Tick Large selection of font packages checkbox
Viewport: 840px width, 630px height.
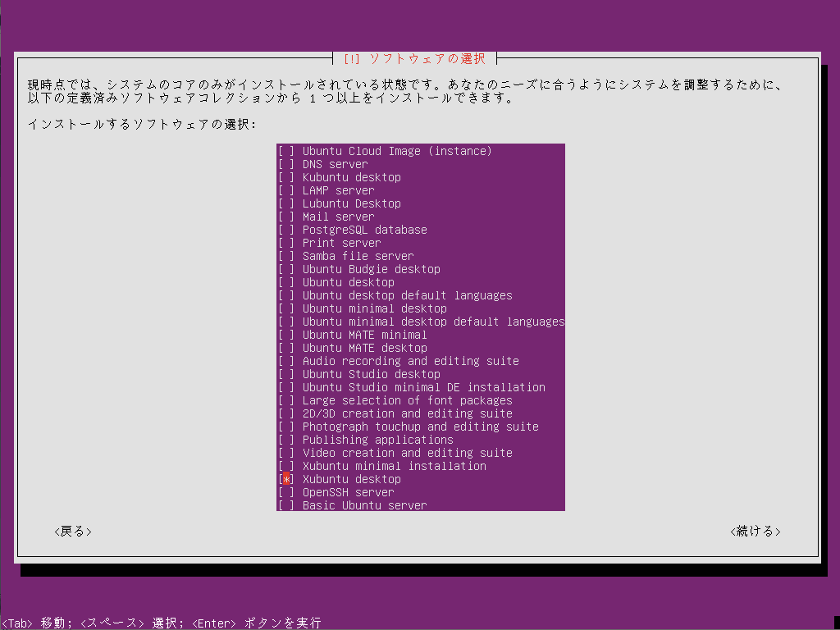click(x=286, y=400)
